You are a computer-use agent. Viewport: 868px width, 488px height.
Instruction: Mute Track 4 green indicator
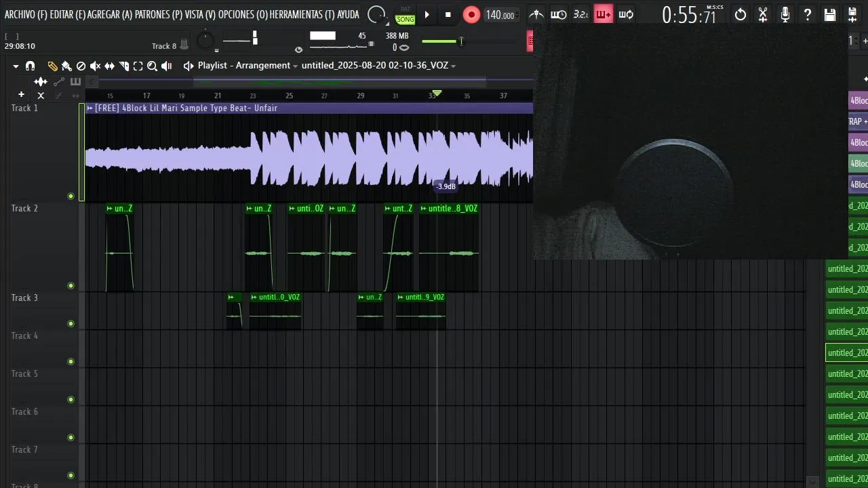(71, 362)
